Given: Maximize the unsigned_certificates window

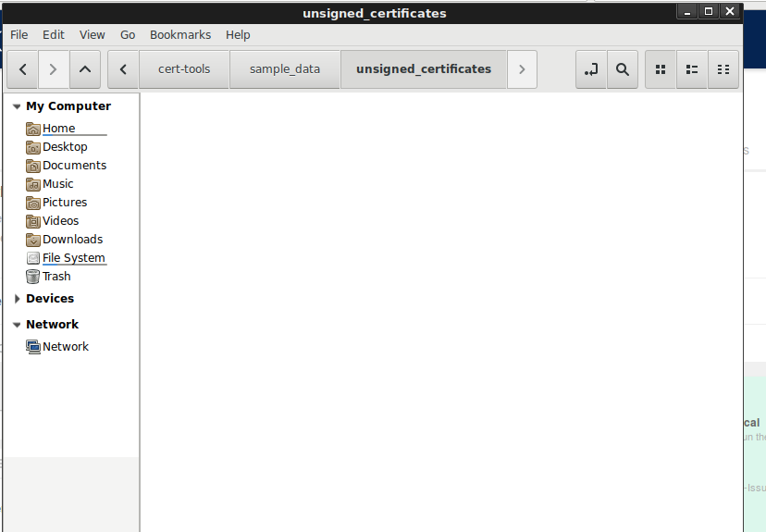Looking at the screenshot, I should (709, 12).
